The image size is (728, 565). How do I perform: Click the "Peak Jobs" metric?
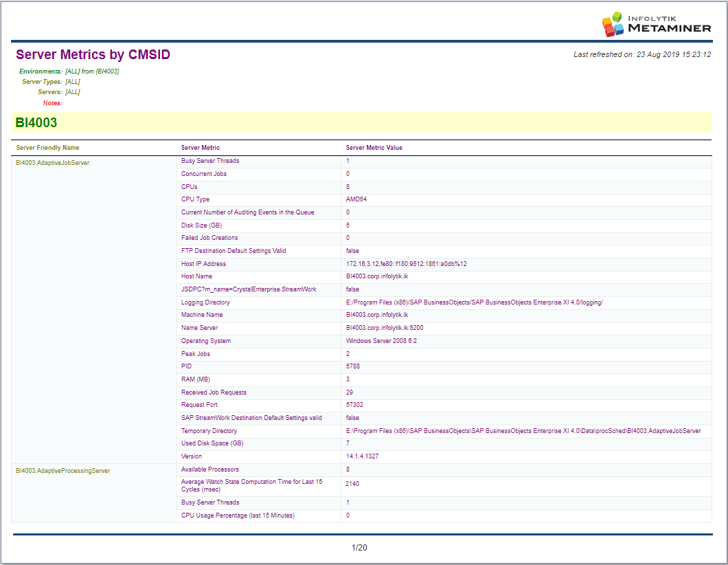(196, 354)
